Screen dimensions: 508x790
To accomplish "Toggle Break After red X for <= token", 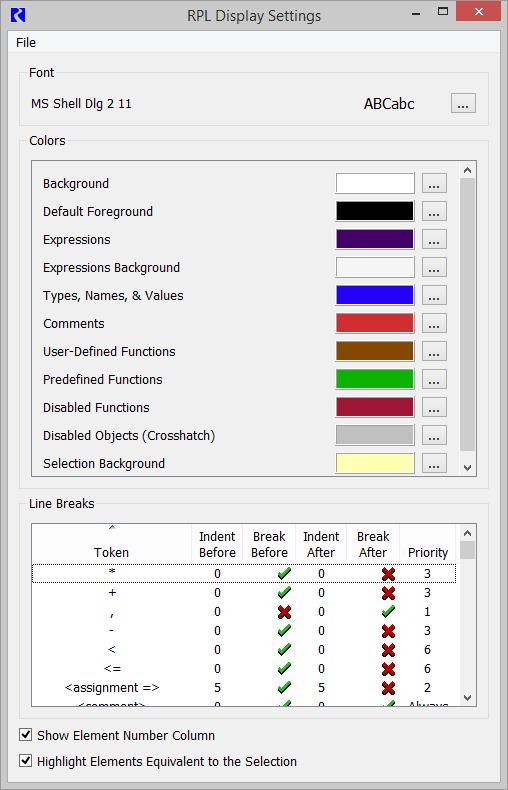I will point(388,669).
